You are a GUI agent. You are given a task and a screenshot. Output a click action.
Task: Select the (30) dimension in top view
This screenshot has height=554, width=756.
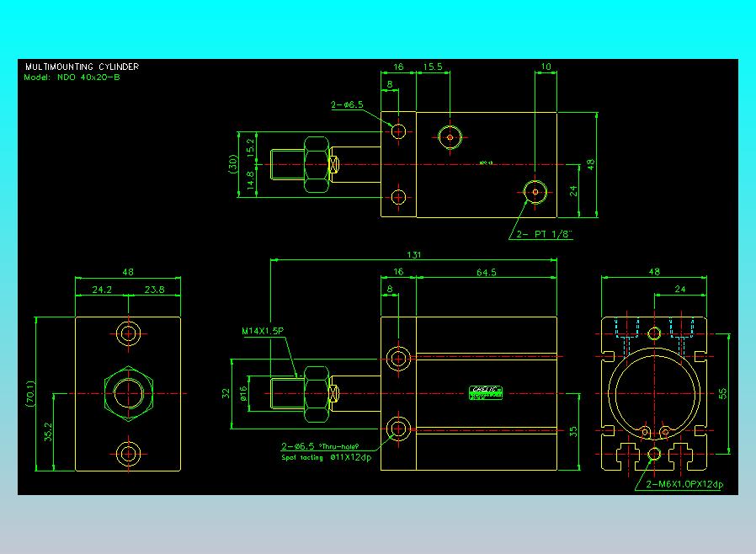click(x=233, y=164)
